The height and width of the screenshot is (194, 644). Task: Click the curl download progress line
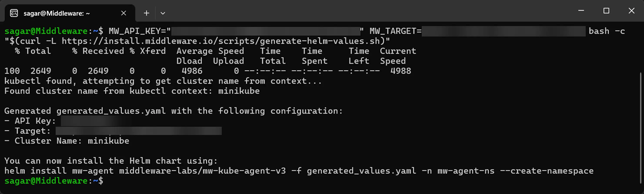point(200,71)
